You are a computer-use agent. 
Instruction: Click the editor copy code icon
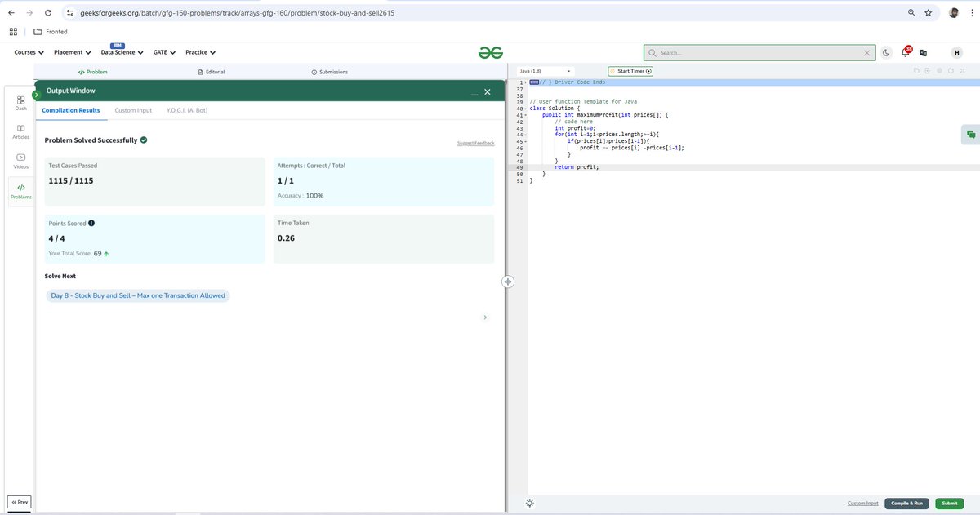[x=917, y=71]
